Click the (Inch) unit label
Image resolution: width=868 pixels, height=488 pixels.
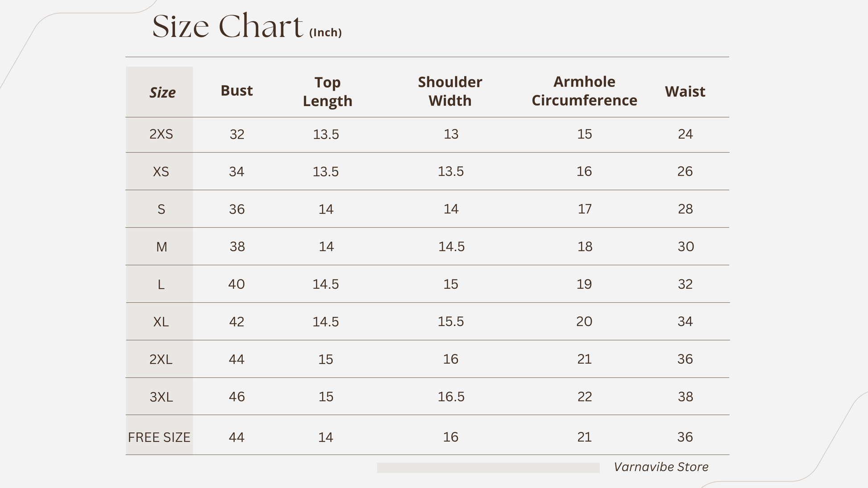[325, 33]
